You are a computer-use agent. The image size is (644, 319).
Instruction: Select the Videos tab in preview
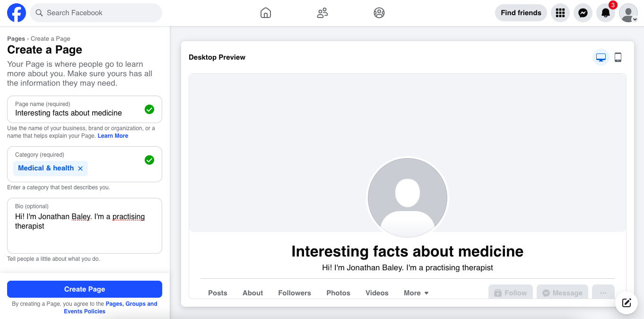tap(377, 293)
